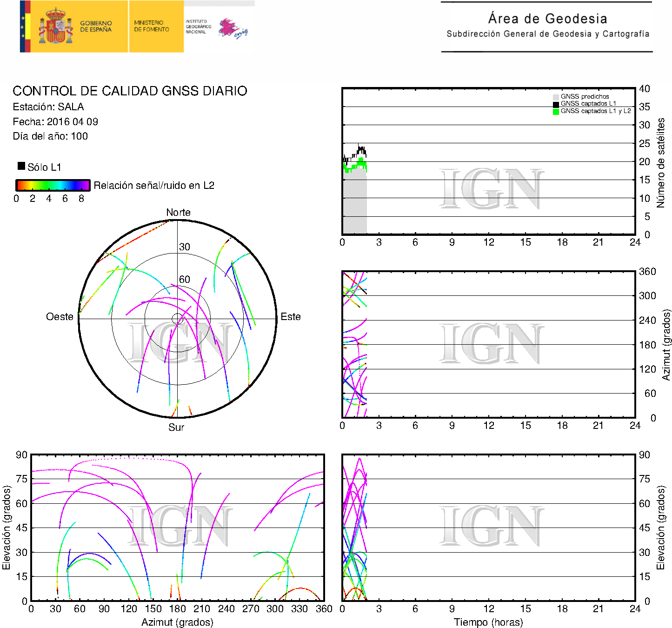
Task: Click the Norte label on the sky plot
Action: pyautogui.click(x=178, y=213)
